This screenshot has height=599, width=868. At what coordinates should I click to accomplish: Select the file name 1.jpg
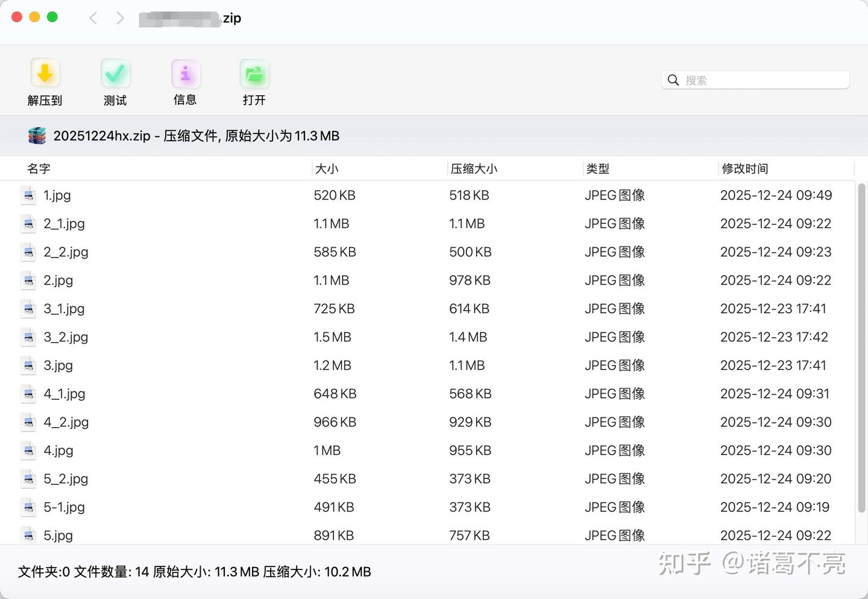(57, 195)
